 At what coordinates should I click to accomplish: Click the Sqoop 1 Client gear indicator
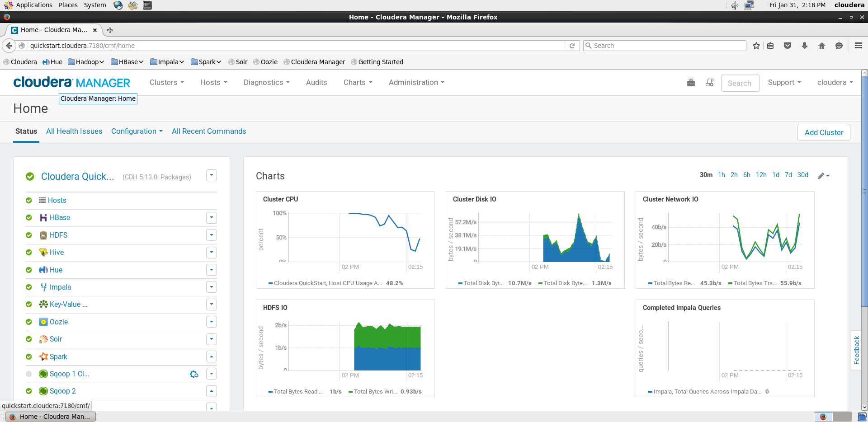pyautogui.click(x=194, y=374)
